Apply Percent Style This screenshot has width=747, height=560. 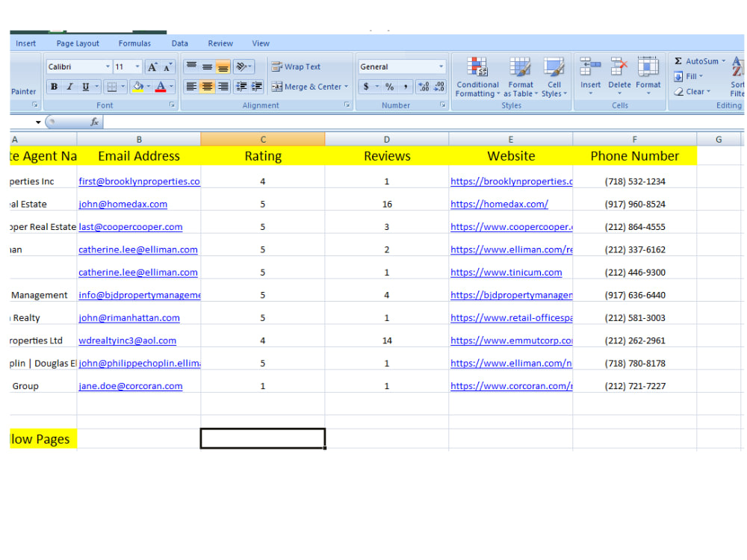[390, 87]
